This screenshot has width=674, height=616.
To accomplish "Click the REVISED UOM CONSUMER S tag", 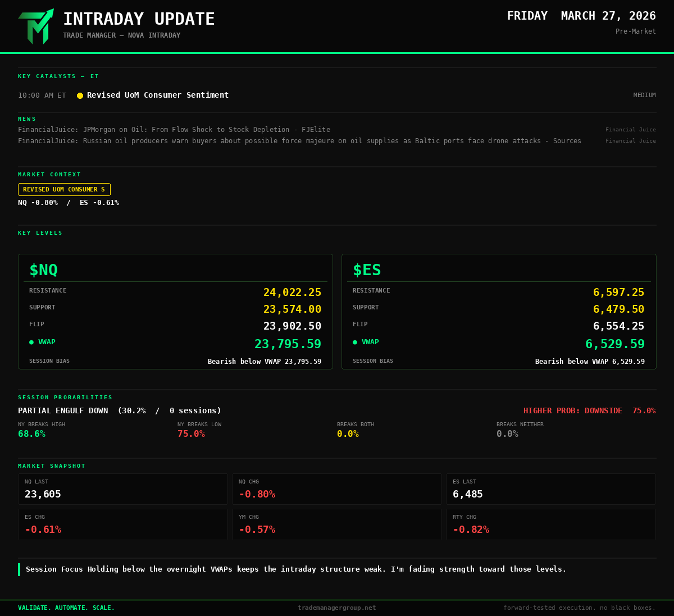I will click(64, 189).
